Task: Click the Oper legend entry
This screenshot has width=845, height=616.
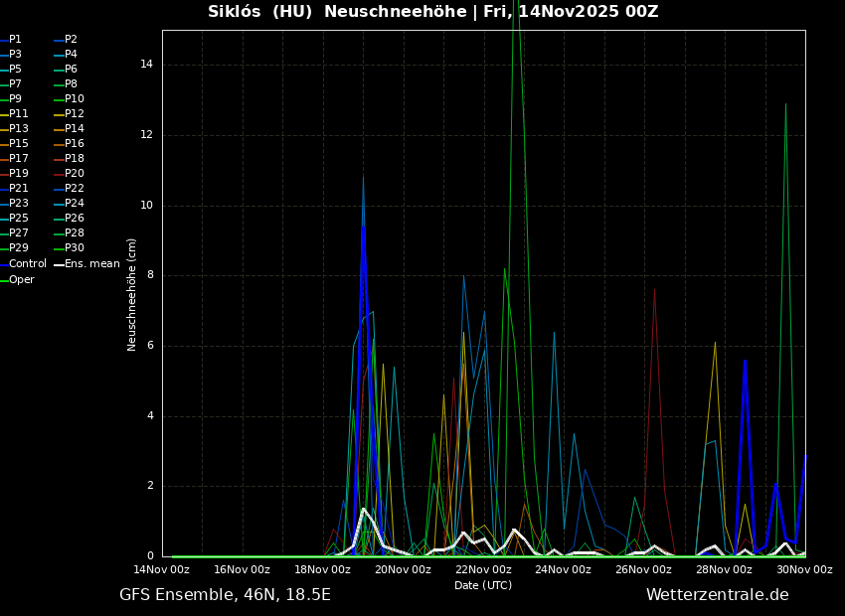Action: pos(21,280)
